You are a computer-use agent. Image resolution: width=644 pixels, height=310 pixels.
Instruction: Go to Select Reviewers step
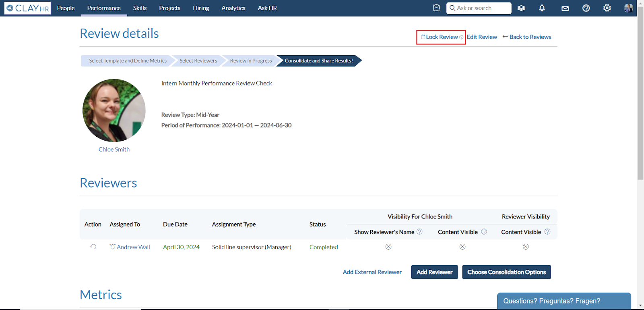point(198,61)
